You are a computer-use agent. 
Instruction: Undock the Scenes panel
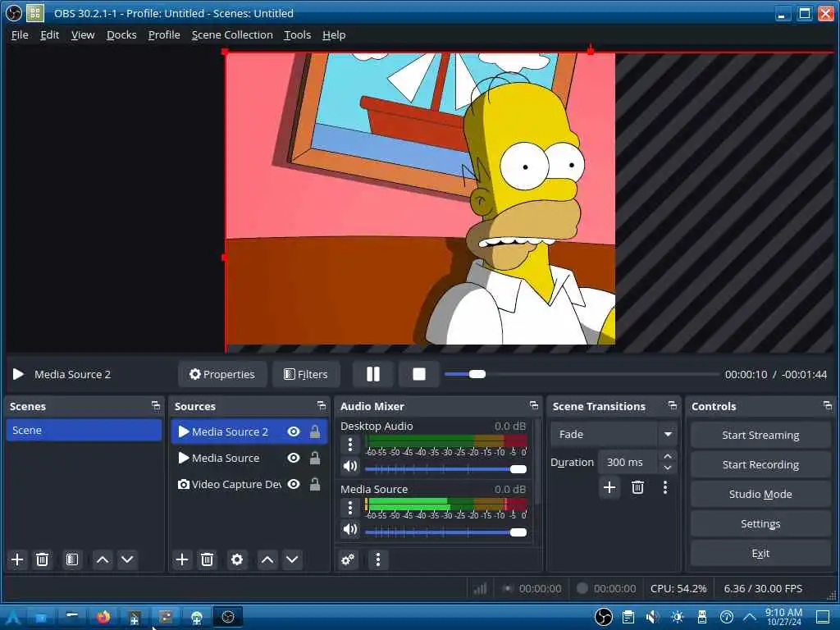155,406
